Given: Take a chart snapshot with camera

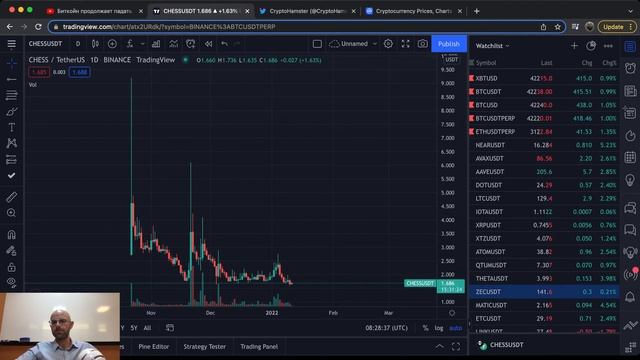Looking at the screenshot, I should pos(422,44).
